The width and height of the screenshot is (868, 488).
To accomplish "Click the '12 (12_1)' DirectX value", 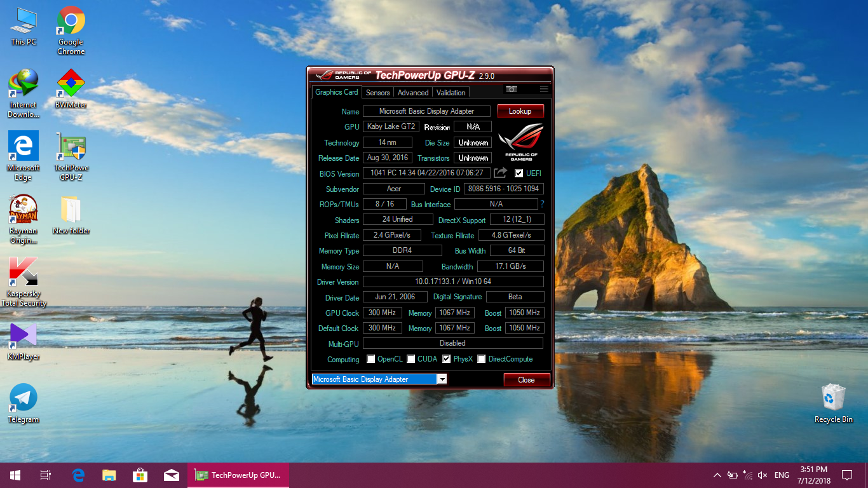I will point(517,219).
